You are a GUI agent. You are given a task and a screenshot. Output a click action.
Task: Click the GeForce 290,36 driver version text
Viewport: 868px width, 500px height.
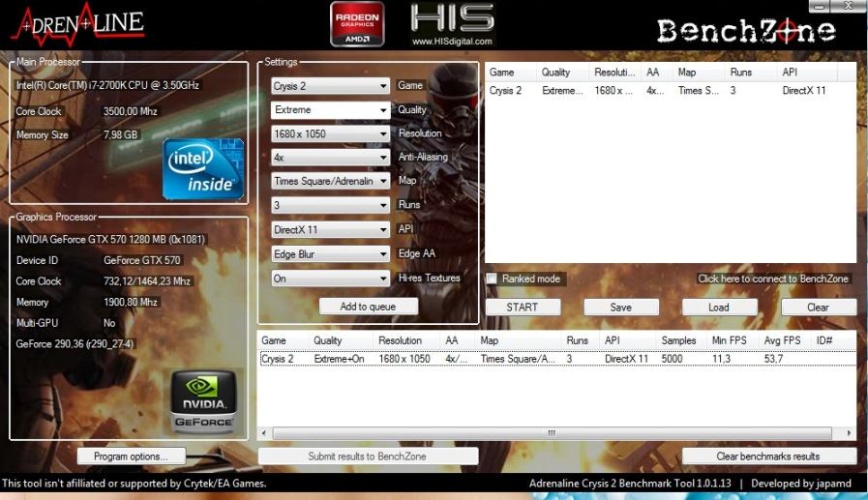[75, 344]
